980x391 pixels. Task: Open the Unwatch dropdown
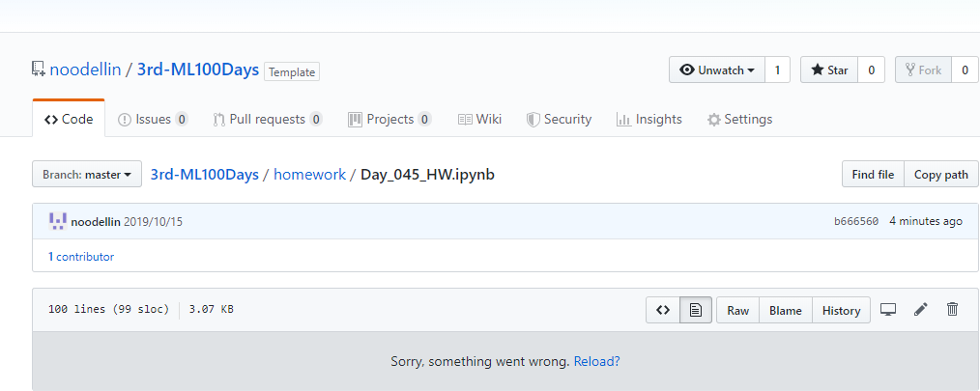717,70
